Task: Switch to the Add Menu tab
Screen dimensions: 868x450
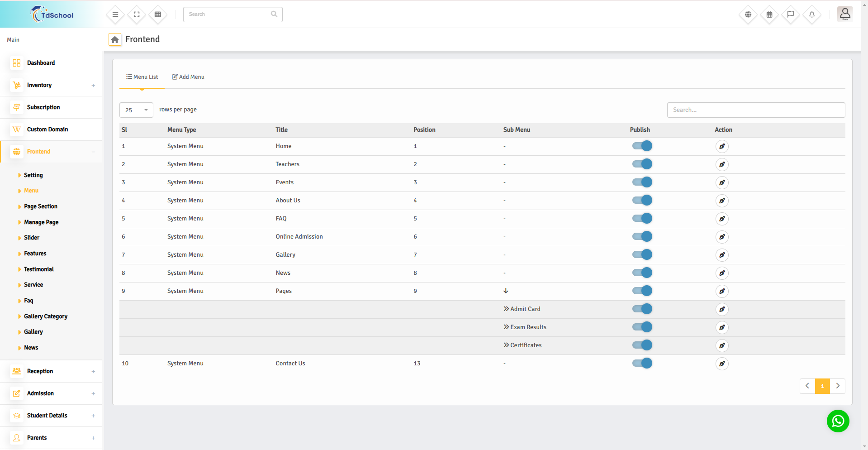Action: [x=188, y=77]
